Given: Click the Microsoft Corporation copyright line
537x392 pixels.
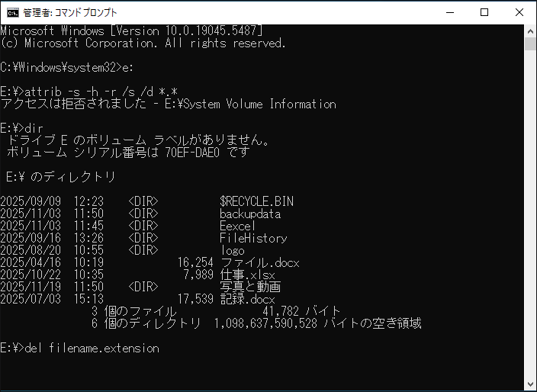Looking at the screenshot, I should pyautogui.click(x=143, y=43).
